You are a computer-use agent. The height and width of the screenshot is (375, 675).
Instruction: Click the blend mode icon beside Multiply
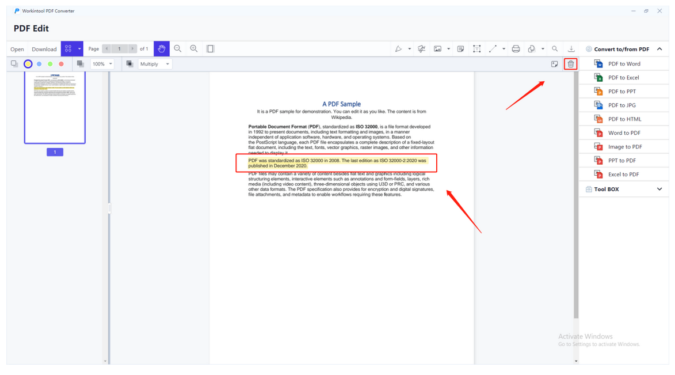[130, 64]
